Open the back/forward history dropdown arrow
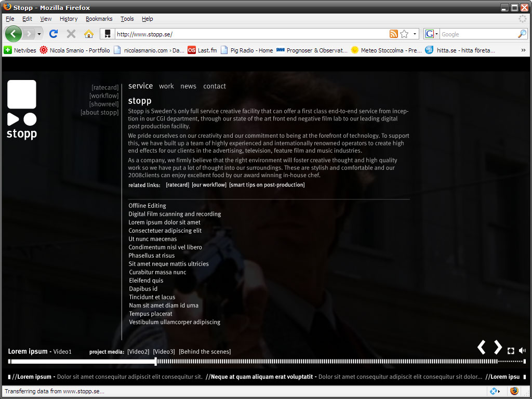 click(39, 34)
